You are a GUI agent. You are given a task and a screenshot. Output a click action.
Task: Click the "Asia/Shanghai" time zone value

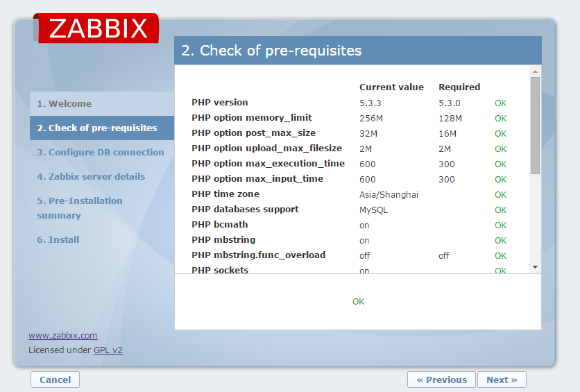click(389, 194)
